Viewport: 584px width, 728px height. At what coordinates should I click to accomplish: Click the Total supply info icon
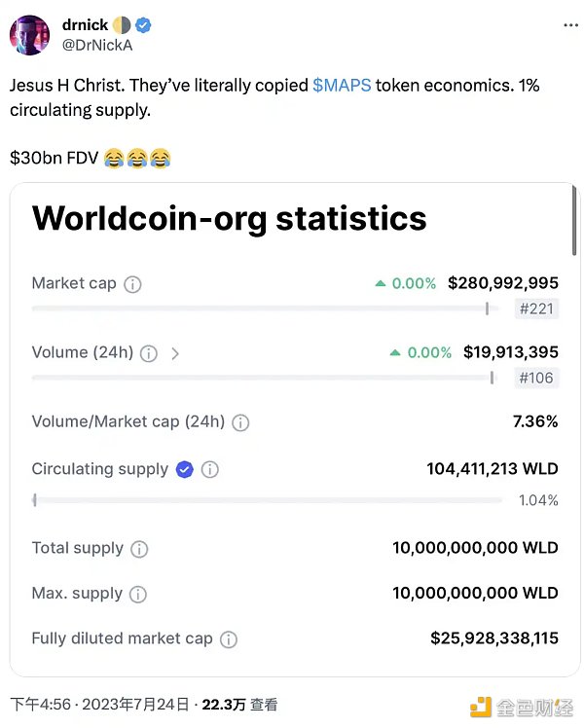pos(139,549)
